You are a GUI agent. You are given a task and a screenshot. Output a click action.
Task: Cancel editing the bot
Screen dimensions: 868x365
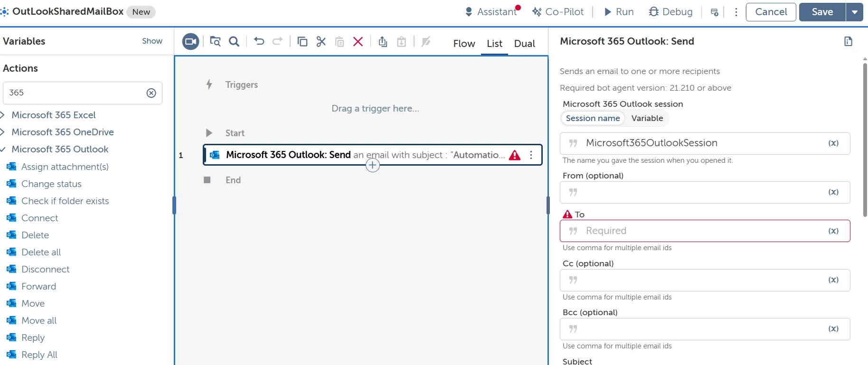tap(771, 12)
